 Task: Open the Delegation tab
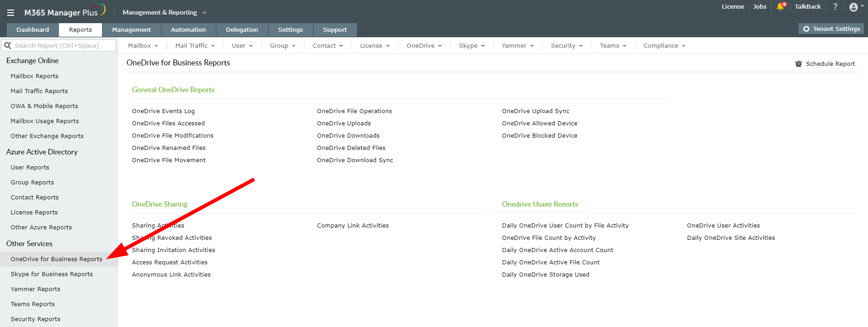(x=242, y=30)
